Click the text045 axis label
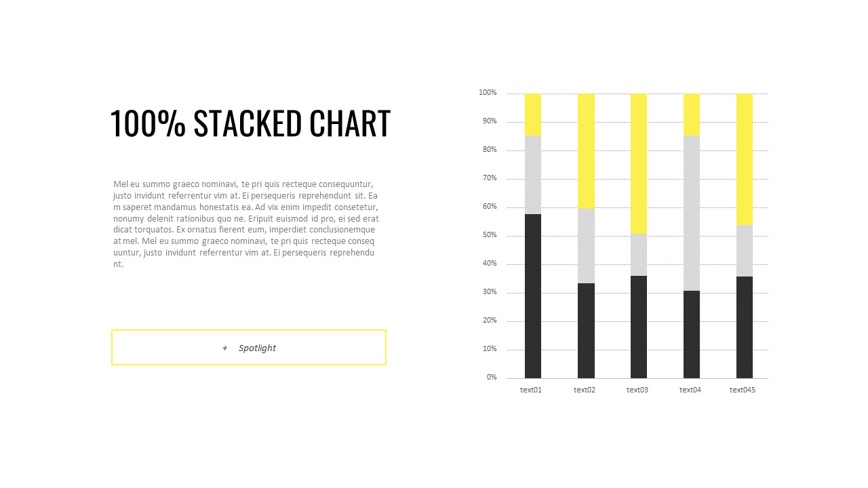Viewport: 868px width, 488px height. [x=743, y=390]
